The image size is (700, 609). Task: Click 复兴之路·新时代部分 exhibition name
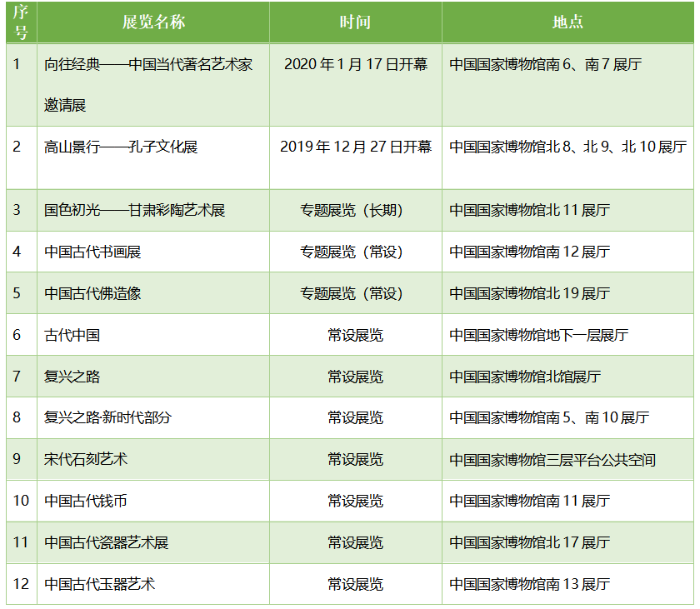[x=107, y=418]
